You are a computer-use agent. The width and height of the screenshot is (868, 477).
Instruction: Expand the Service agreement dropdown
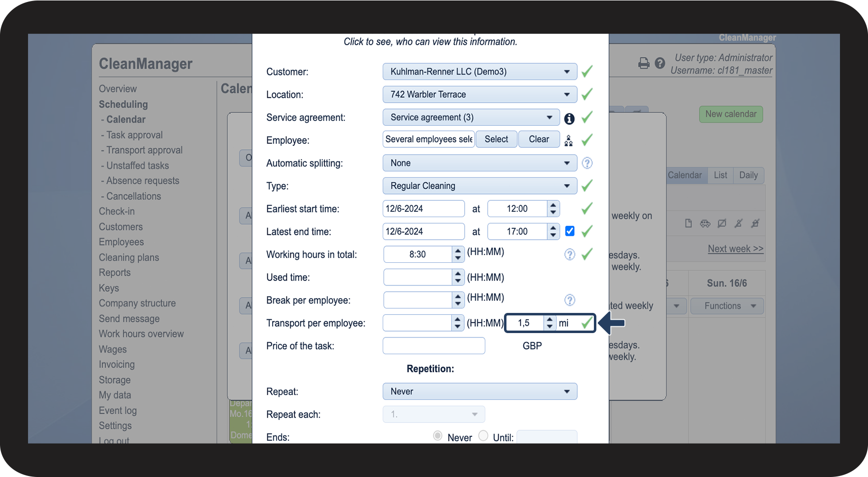(x=471, y=117)
